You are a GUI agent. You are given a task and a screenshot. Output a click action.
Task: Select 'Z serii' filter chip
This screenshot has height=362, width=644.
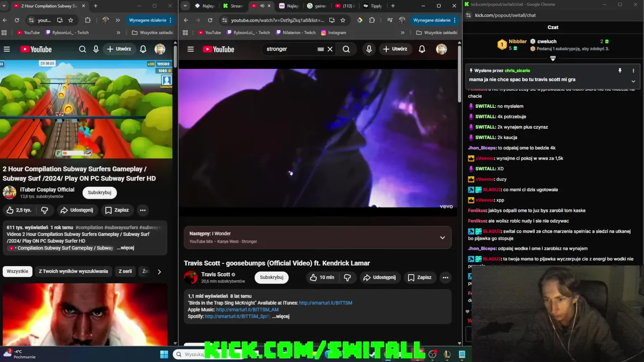[125, 271]
